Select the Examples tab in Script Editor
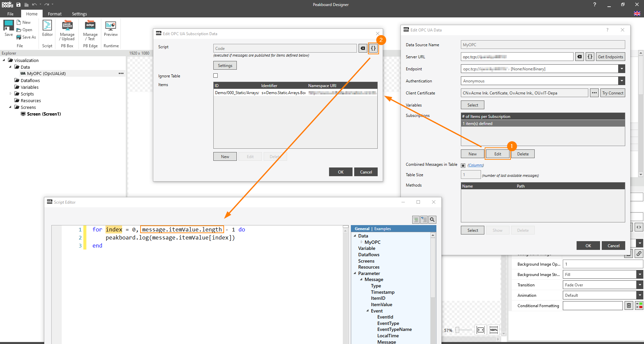Screen dimensions: 644x344 pos(382,229)
